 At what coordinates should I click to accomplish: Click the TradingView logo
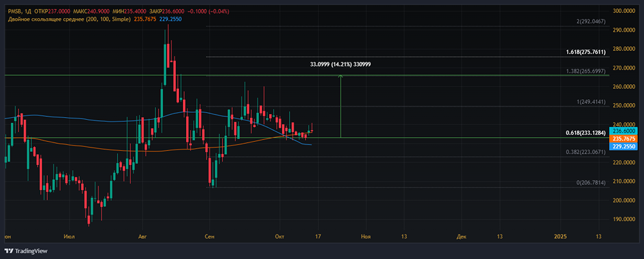26,251
